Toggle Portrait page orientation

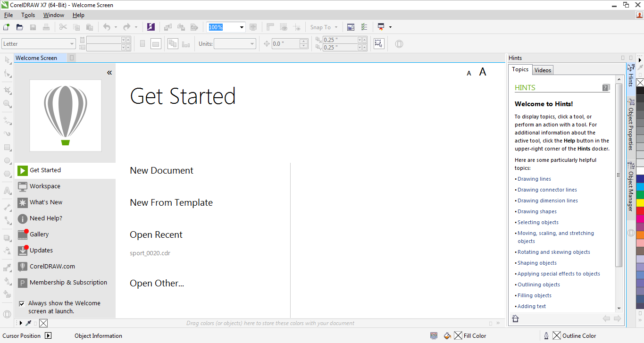143,44
